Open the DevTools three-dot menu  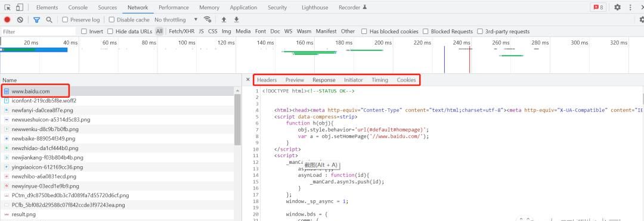tap(630, 7)
